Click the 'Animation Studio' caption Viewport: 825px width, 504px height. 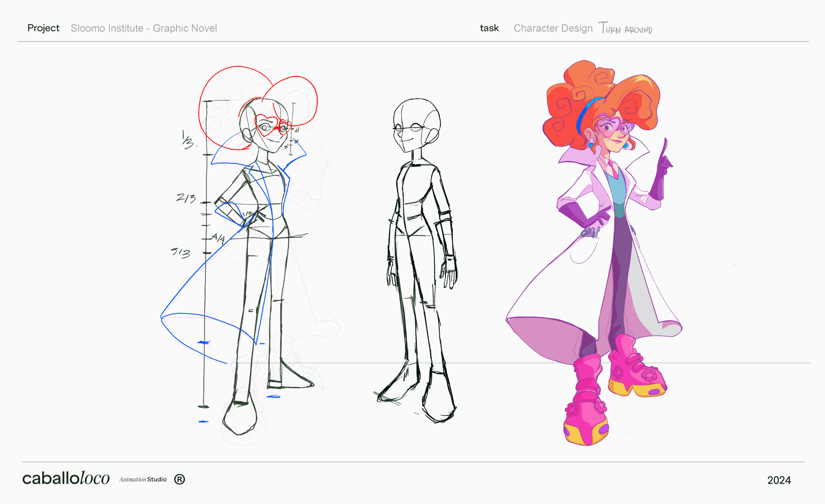click(x=143, y=479)
